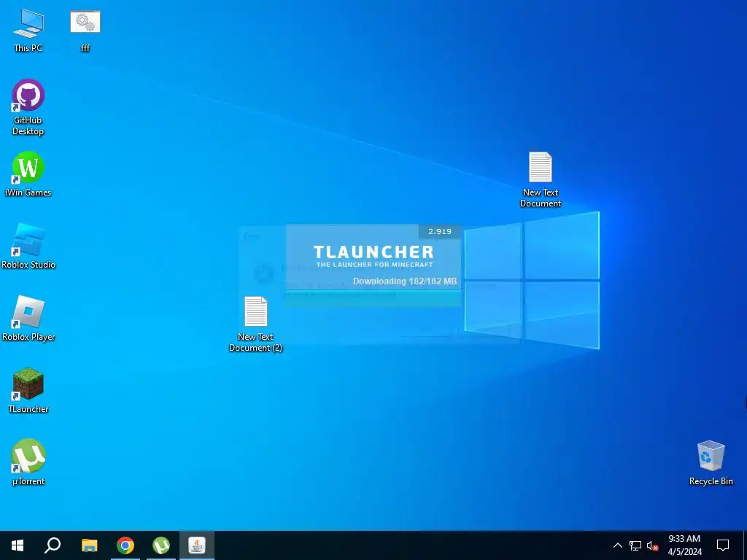Select the iWin Games shortcut

click(x=28, y=174)
